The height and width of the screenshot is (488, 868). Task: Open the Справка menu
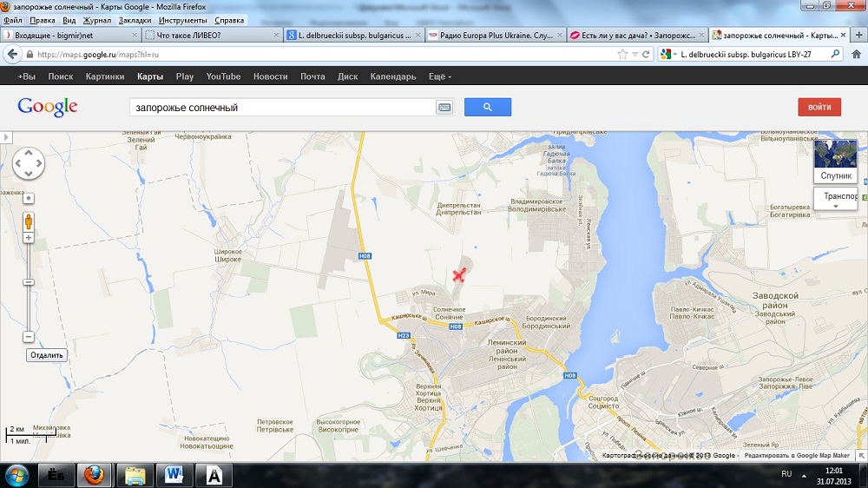coord(229,20)
